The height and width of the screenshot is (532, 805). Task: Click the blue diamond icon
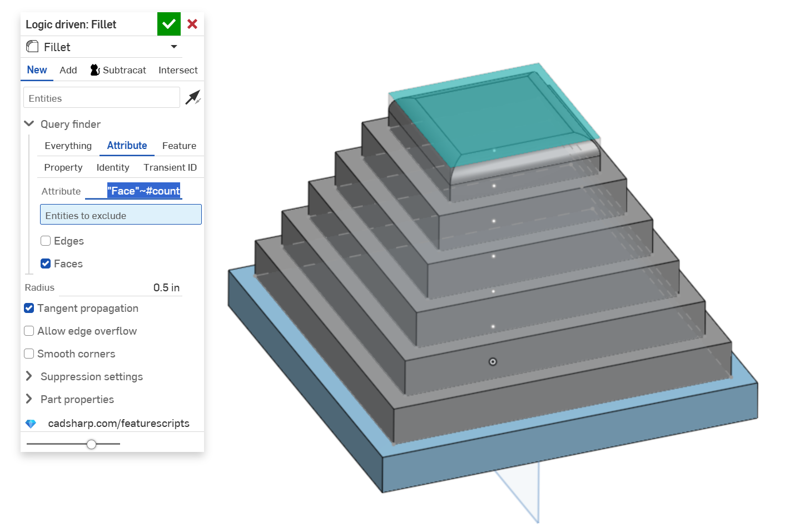(31, 424)
